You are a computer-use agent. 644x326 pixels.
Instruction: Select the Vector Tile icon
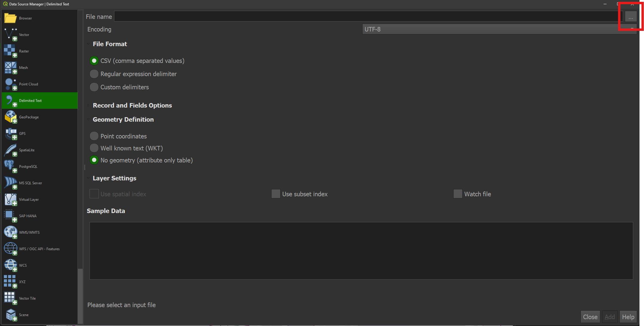10,298
